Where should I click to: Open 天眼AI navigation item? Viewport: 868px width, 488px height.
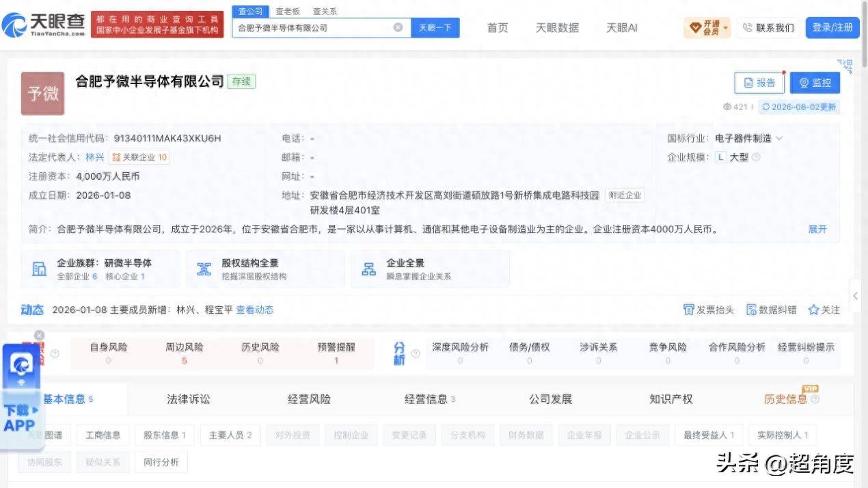(x=622, y=27)
